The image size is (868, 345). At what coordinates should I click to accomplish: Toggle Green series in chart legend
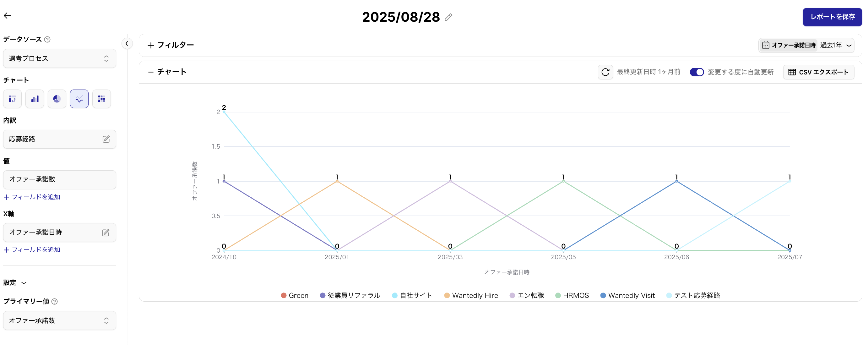point(295,295)
